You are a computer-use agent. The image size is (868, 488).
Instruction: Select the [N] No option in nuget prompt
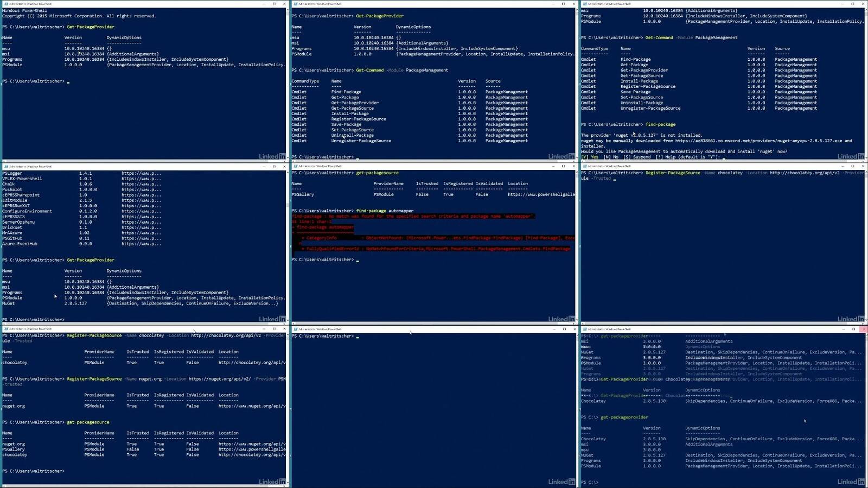tap(611, 157)
